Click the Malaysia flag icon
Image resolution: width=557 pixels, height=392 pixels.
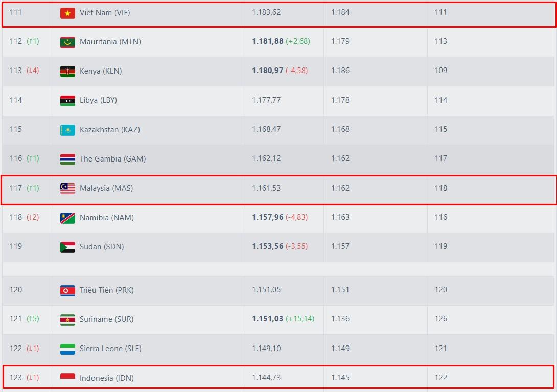point(67,188)
